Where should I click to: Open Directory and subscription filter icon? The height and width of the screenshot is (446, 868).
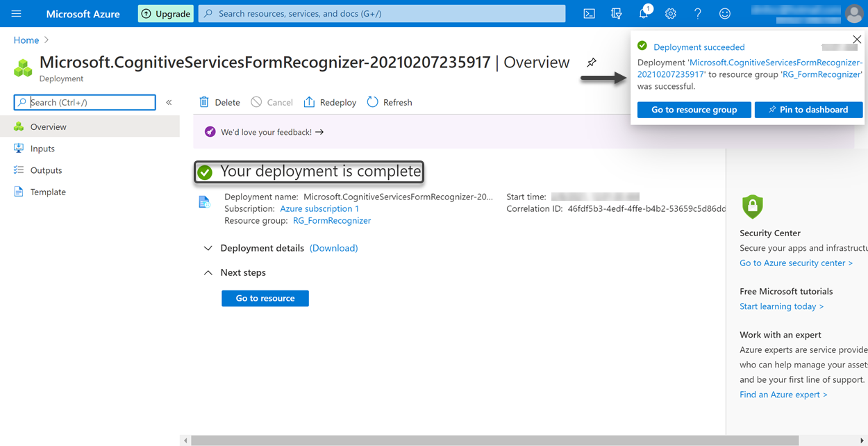pyautogui.click(x=616, y=14)
